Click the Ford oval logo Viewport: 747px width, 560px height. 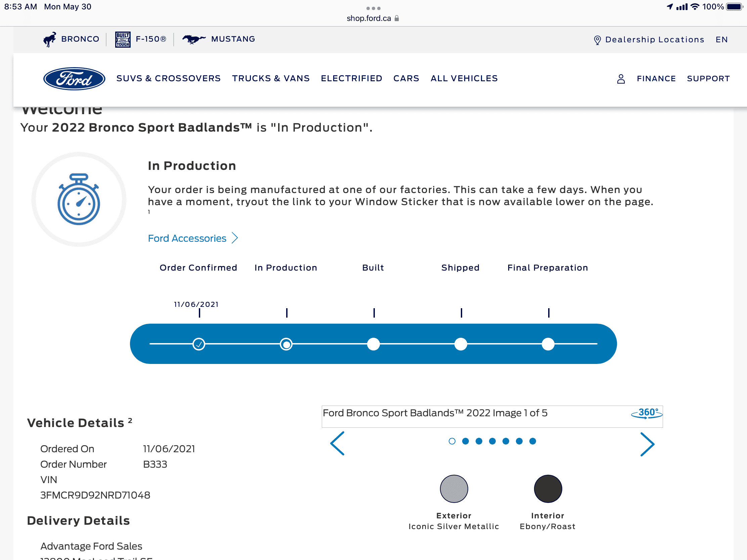pyautogui.click(x=74, y=79)
